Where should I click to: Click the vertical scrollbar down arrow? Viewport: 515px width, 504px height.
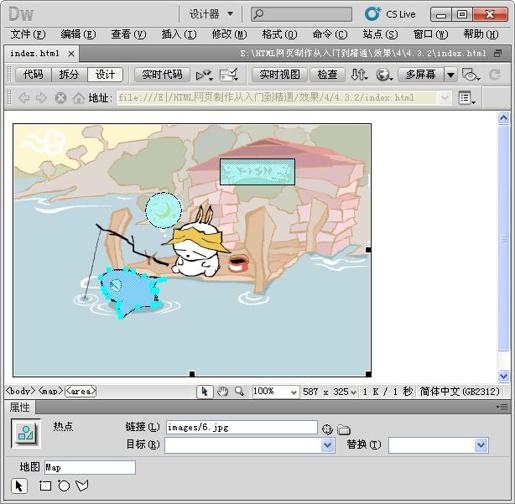click(x=503, y=376)
